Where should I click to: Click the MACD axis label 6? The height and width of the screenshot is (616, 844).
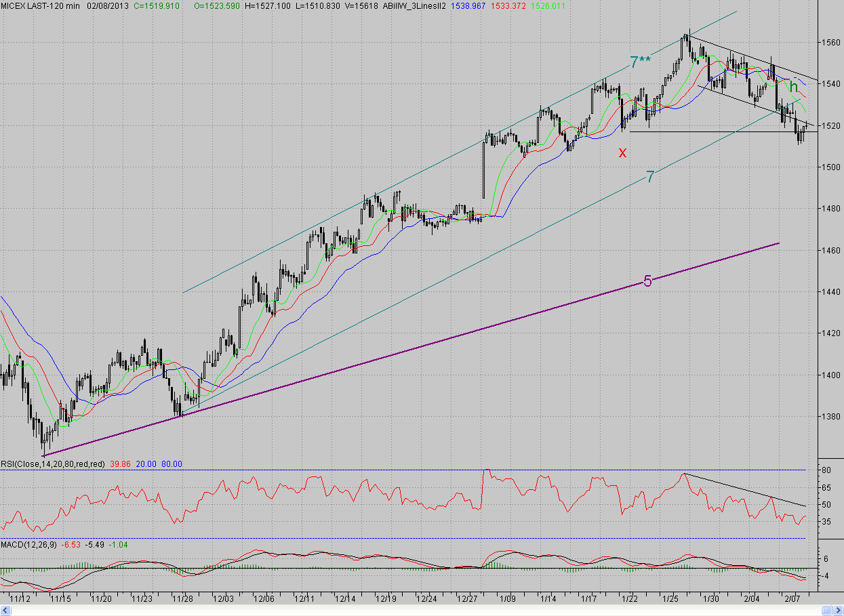pos(825,558)
